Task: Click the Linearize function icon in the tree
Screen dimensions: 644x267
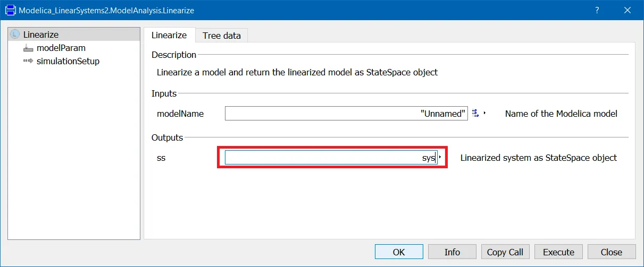Action: pyautogui.click(x=15, y=35)
